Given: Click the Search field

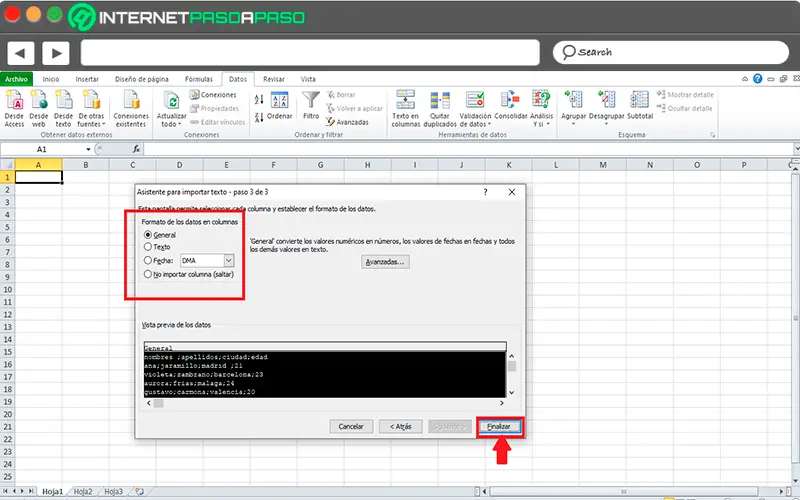Looking at the screenshot, I should coord(671,53).
